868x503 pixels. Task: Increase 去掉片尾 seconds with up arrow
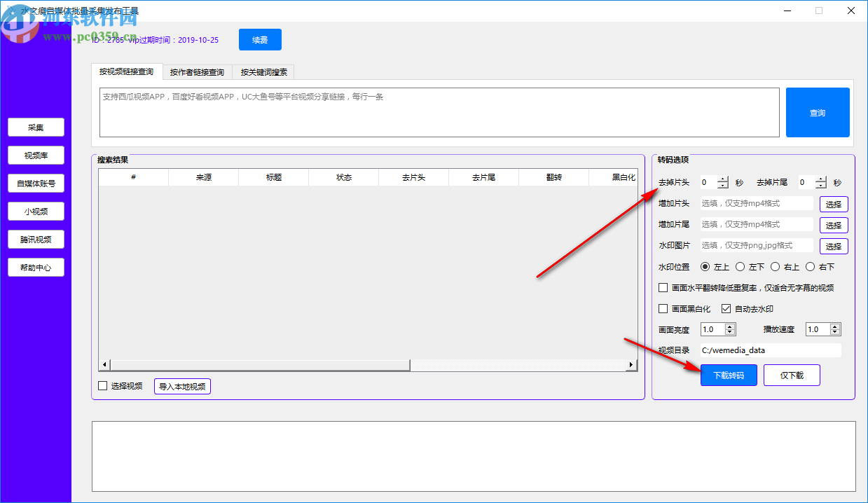pyautogui.click(x=820, y=179)
